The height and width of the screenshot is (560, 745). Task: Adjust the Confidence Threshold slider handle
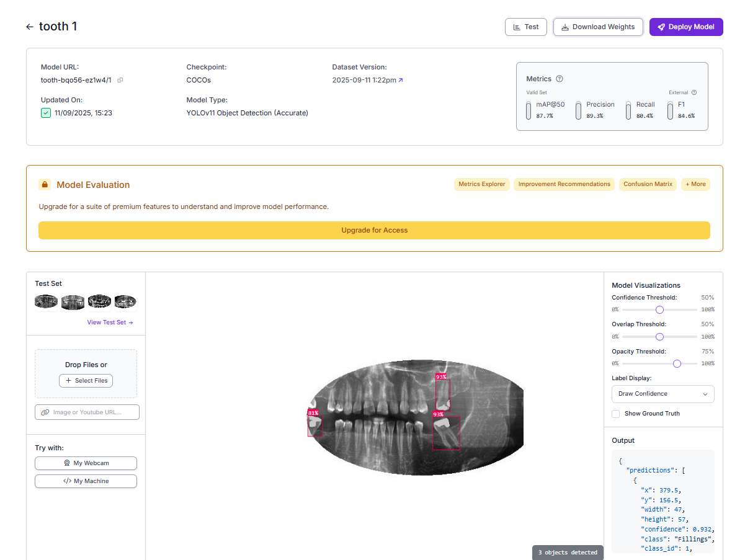coord(659,309)
